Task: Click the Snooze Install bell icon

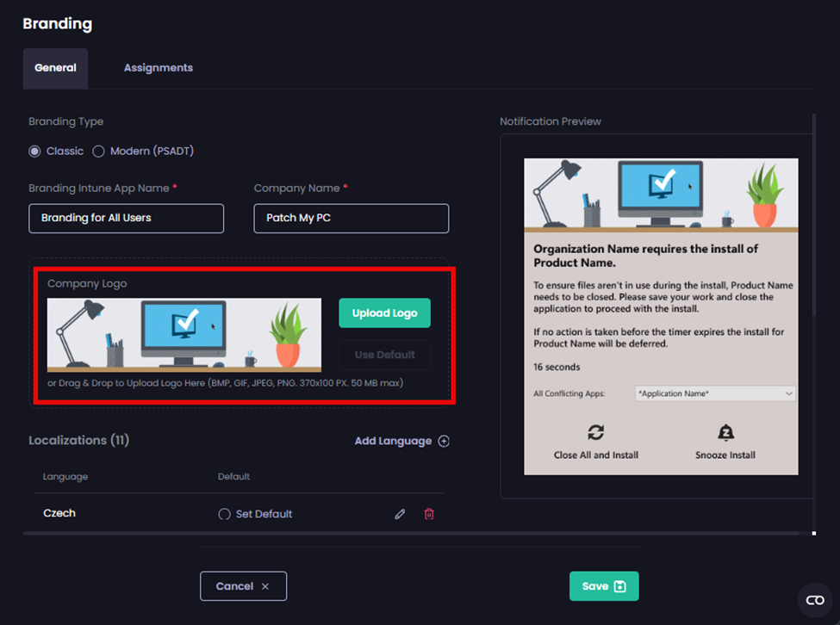Action: click(725, 432)
